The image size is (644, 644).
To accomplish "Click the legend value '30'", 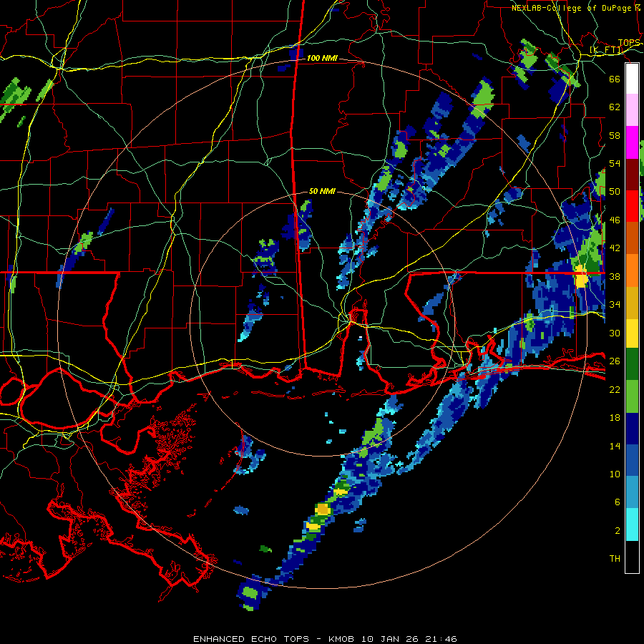I will [x=615, y=333].
